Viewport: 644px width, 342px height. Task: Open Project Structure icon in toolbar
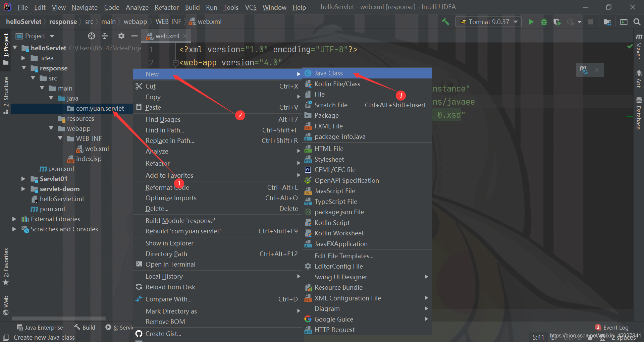(607, 22)
